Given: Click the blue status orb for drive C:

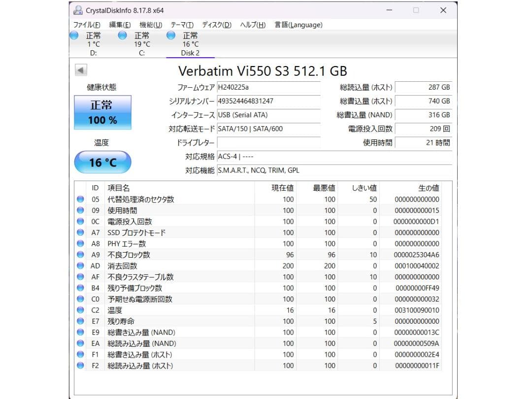Looking at the screenshot, I should coord(123,35).
